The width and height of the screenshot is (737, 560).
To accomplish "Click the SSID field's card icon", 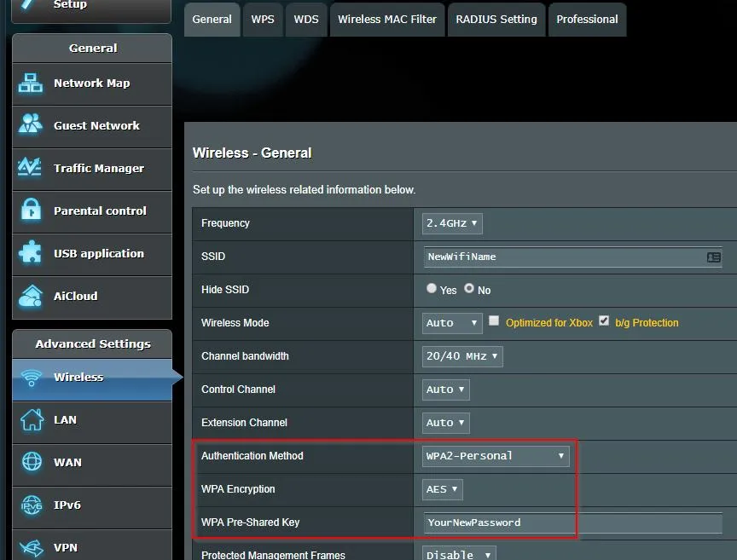I will pyautogui.click(x=713, y=257).
